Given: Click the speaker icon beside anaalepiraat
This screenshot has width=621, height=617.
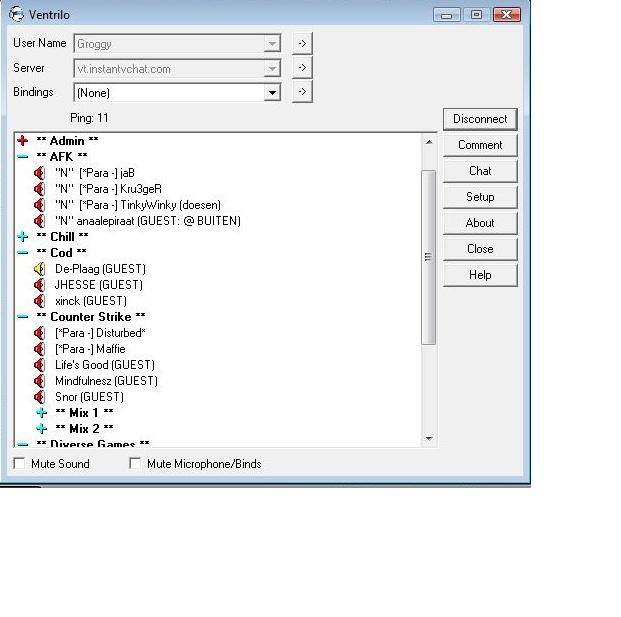Looking at the screenshot, I should click(40, 221).
